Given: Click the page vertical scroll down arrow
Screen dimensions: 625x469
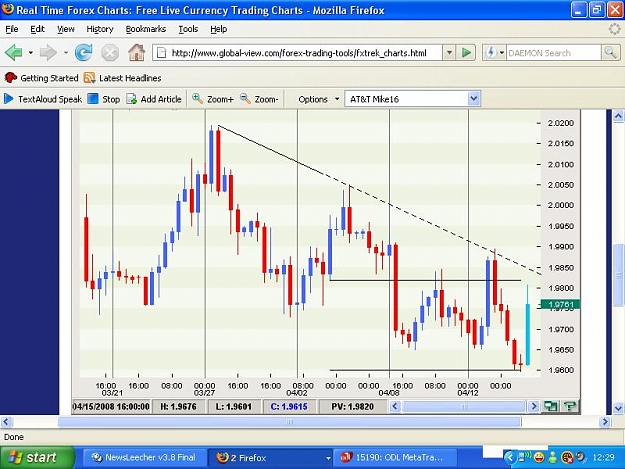Looking at the screenshot, I should 618,408.
